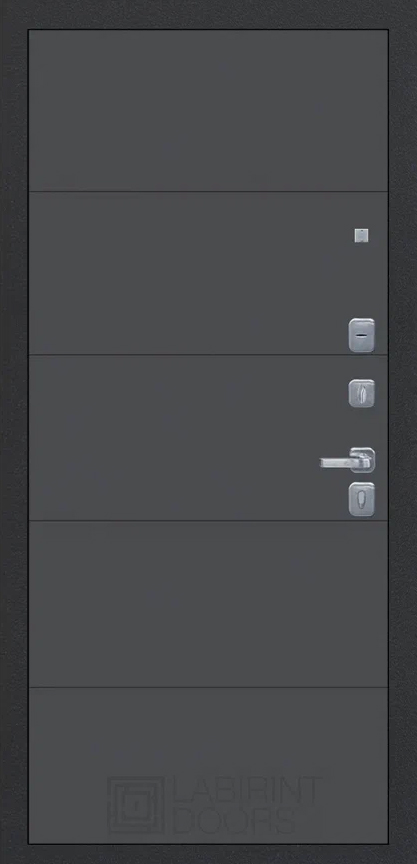Click the left textured door frame
Screen dimensions: 417x864
coord(14,432)
